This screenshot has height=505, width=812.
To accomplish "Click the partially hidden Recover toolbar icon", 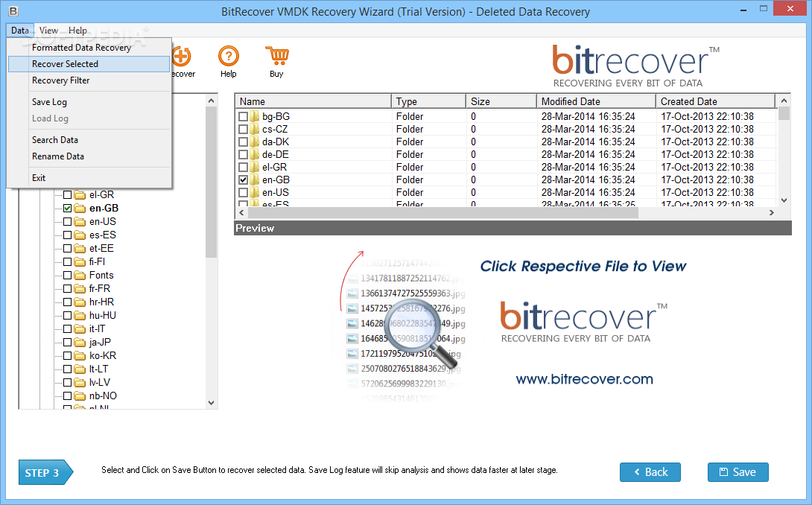I will [182, 57].
